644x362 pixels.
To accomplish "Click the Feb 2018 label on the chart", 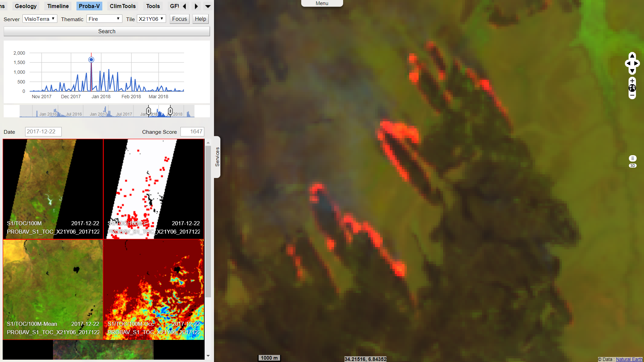I will [131, 97].
